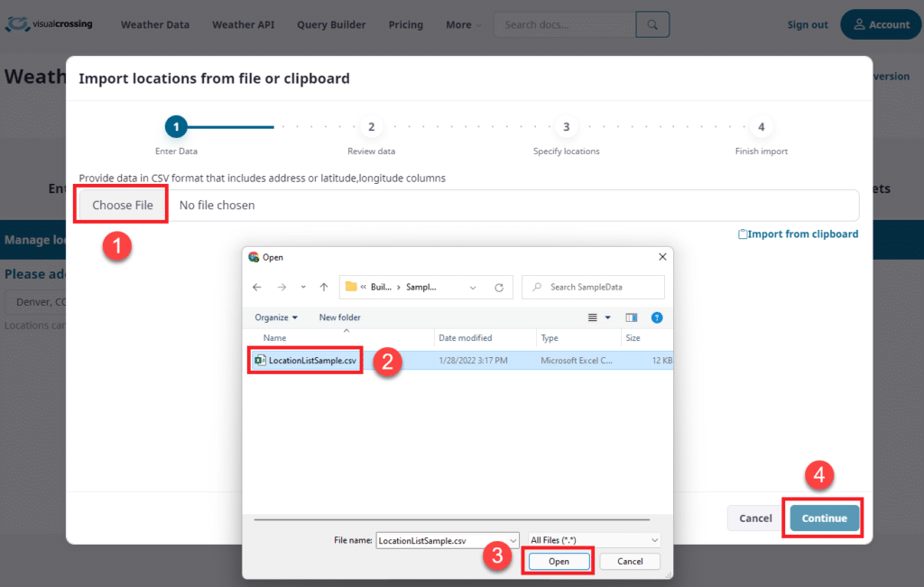Open the More navigation dropdown

[x=461, y=24]
